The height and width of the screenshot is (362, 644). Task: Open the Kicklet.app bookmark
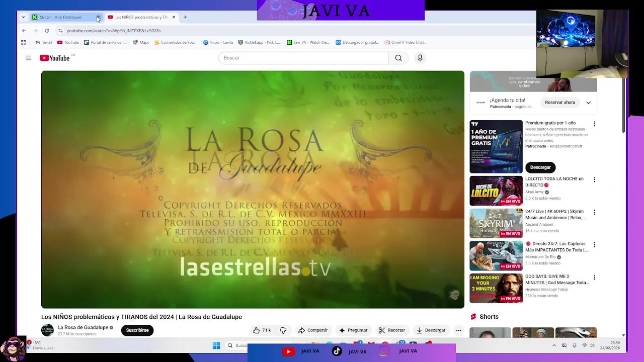[x=259, y=42]
